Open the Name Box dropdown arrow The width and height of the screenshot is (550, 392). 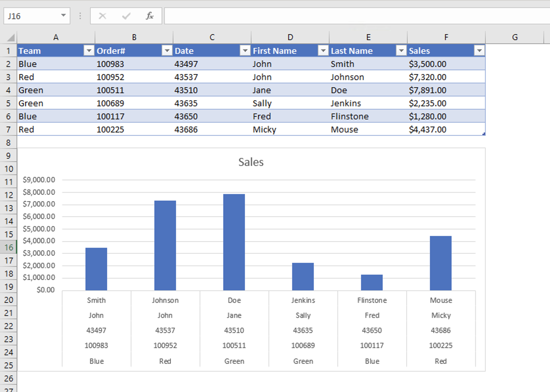pyautogui.click(x=63, y=15)
